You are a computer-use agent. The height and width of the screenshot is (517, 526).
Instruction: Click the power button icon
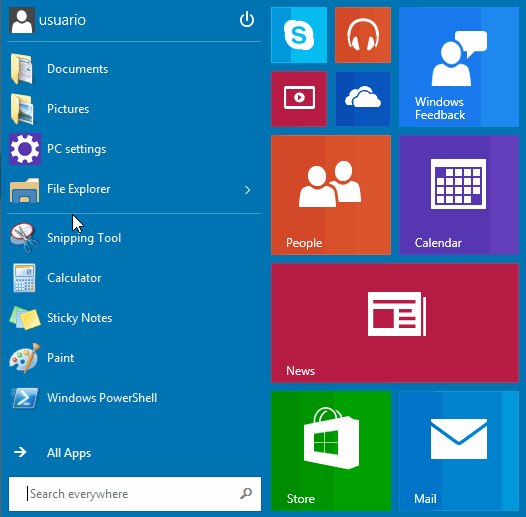[247, 19]
